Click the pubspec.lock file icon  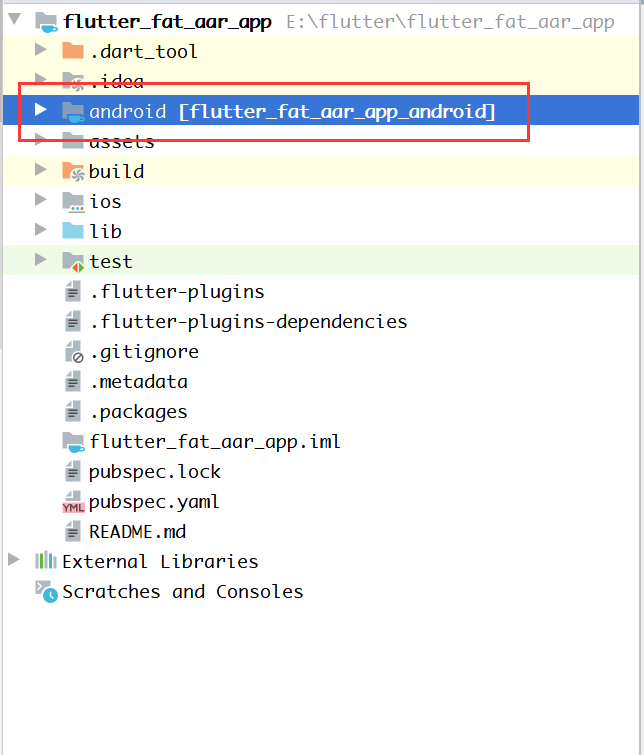73,471
